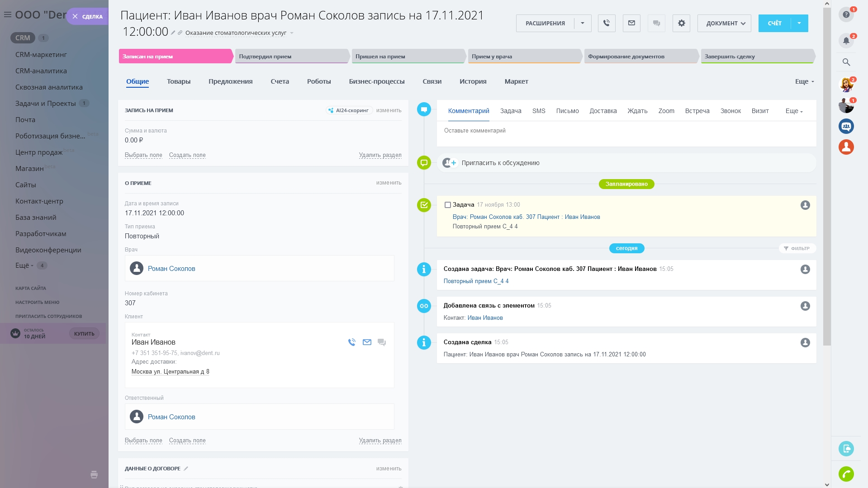Switch to Счета tab
Screen dimensions: 868x488
(280, 81)
